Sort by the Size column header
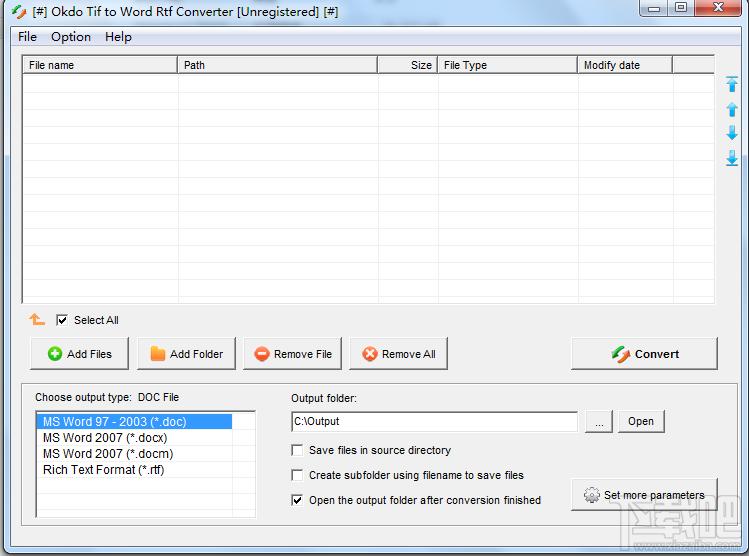749x556 pixels. tap(407, 65)
